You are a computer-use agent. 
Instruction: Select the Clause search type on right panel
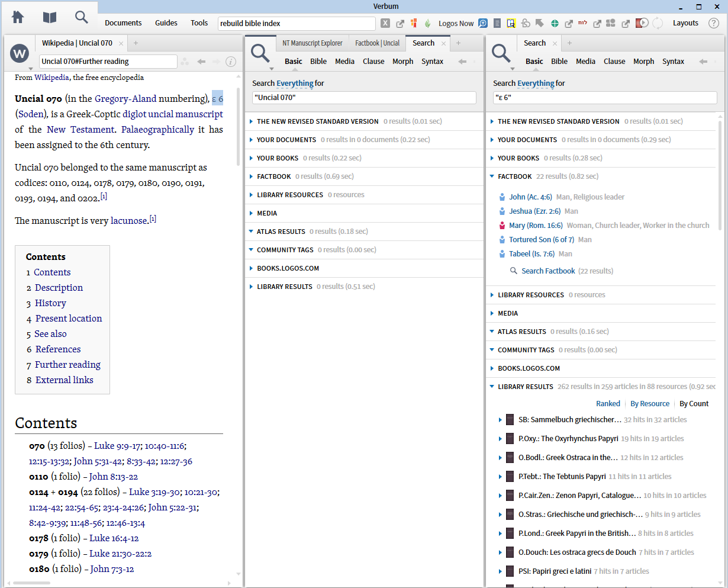coord(614,61)
